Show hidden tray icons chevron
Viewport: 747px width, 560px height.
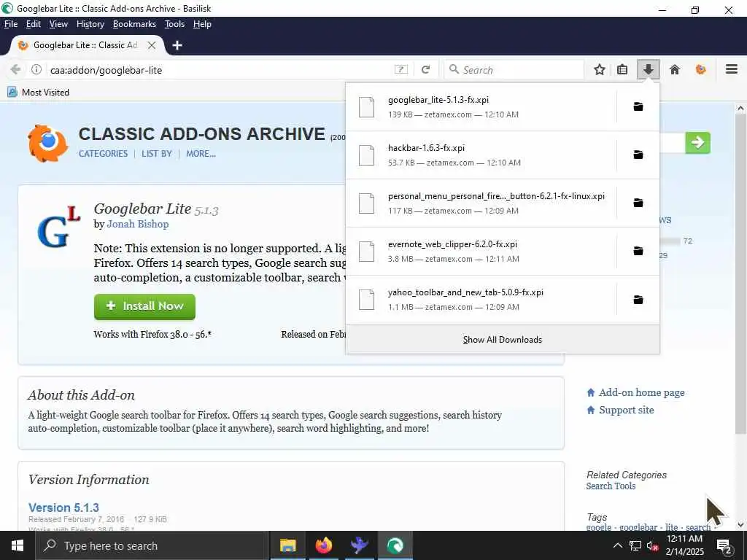pyautogui.click(x=617, y=545)
